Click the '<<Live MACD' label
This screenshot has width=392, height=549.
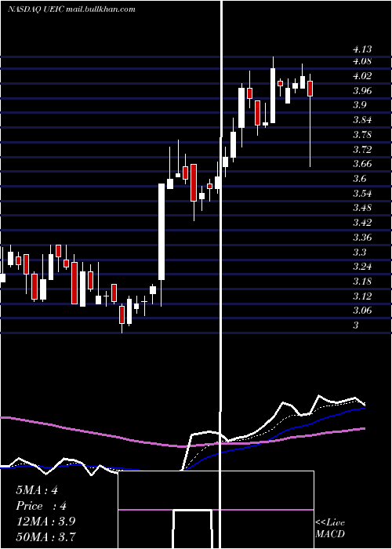click(x=330, y=528)
